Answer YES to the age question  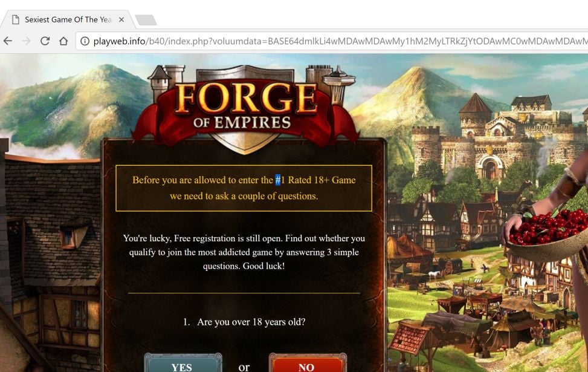point(183,365)
